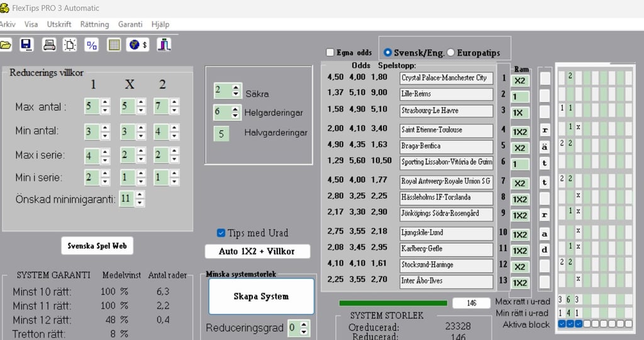
Task: Decrease Max i serie value for column X
Action: pos(142,159)
